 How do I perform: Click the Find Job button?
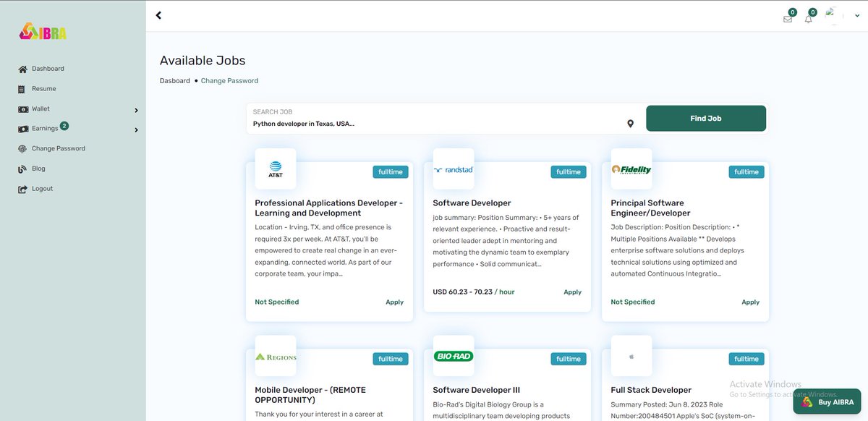(x=706, y=119)
